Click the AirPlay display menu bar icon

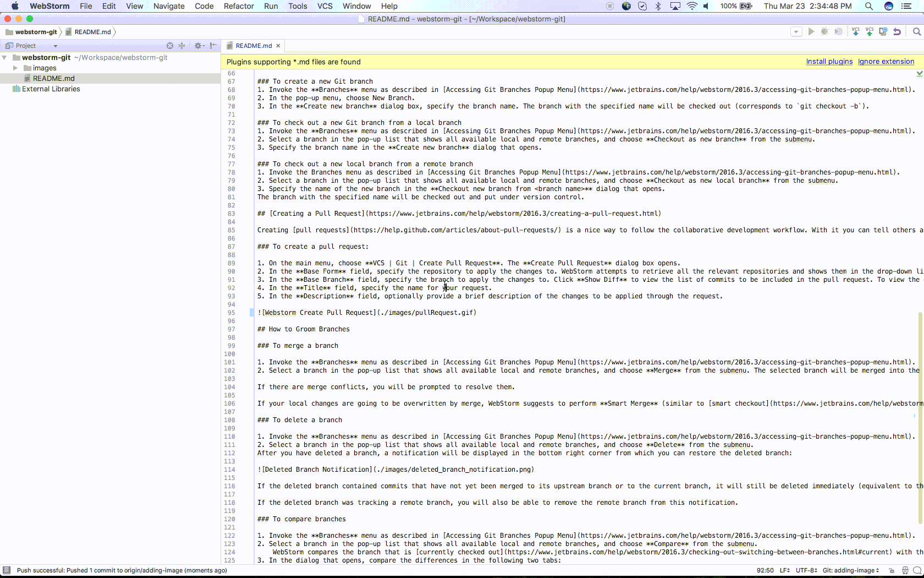coord(675,6)
